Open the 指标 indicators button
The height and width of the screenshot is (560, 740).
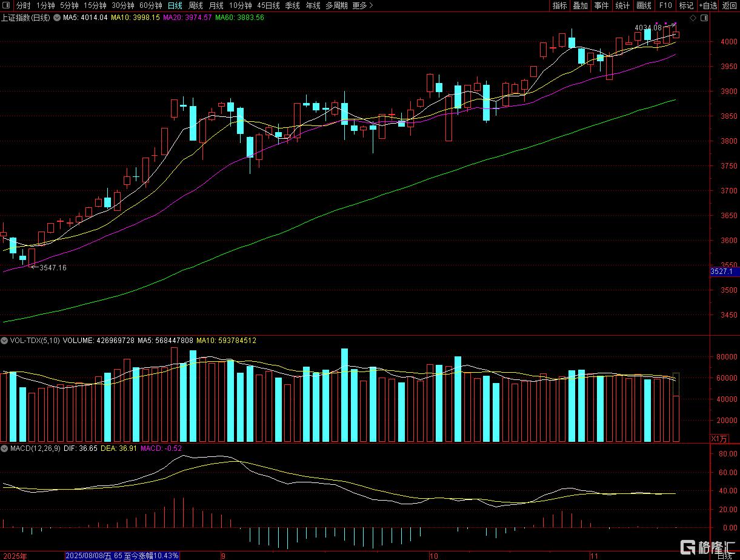(x=559, y=5)
